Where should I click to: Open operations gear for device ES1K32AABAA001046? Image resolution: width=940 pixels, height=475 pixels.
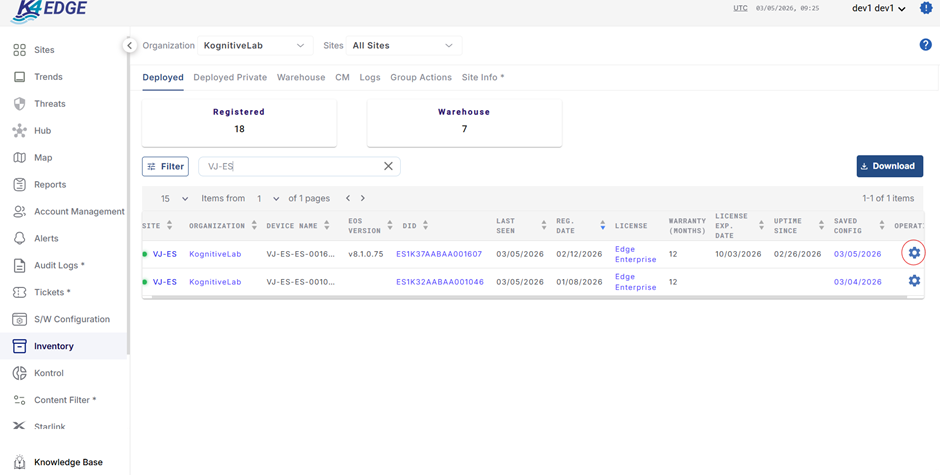913,282
